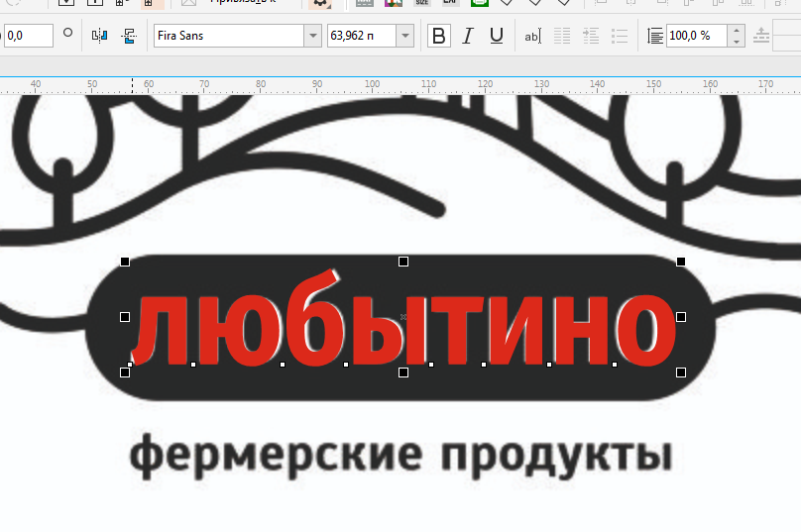Screen dimensions: 801x532
Task: Click the bottom-left selection handle of text
Action: [125, 372]
